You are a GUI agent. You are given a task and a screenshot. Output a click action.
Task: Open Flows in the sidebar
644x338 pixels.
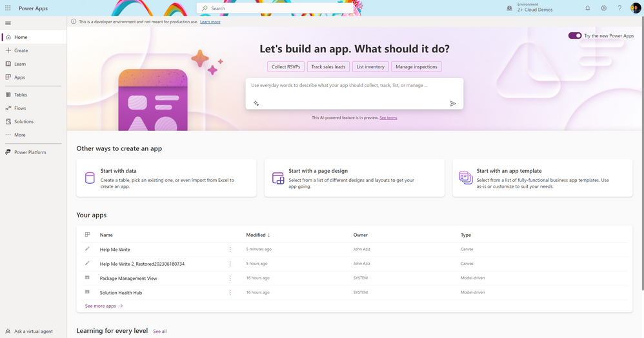pos(34,108)
